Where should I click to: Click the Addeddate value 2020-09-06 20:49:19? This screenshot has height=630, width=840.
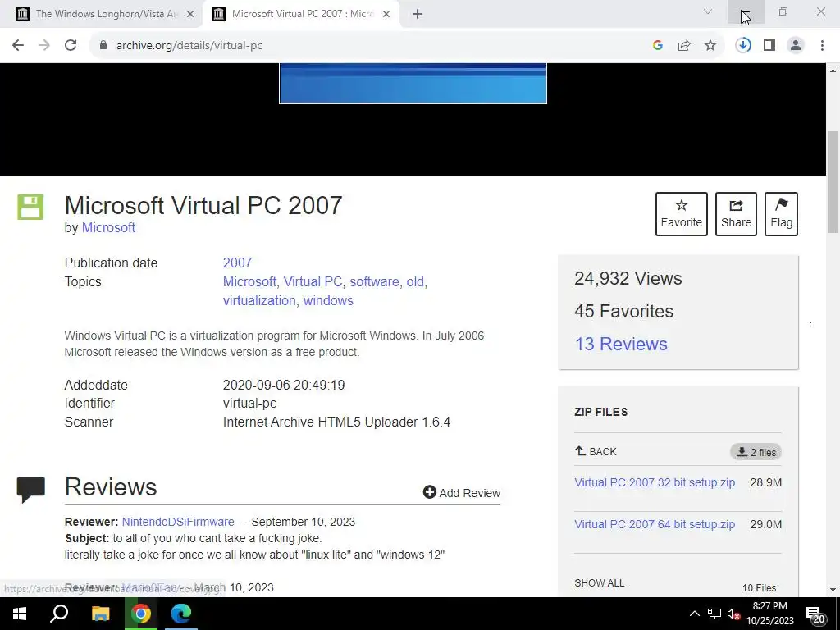click(x=284, y=386)
